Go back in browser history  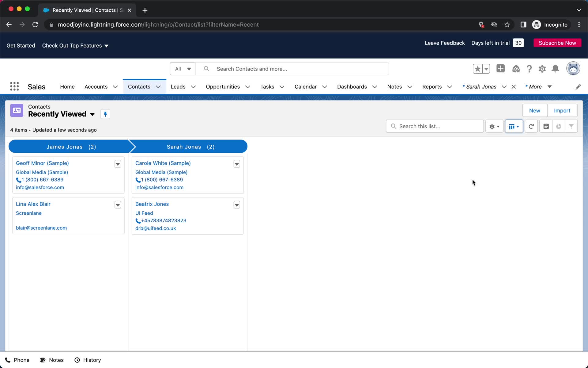pyautogui.click(x=9, y=25)
